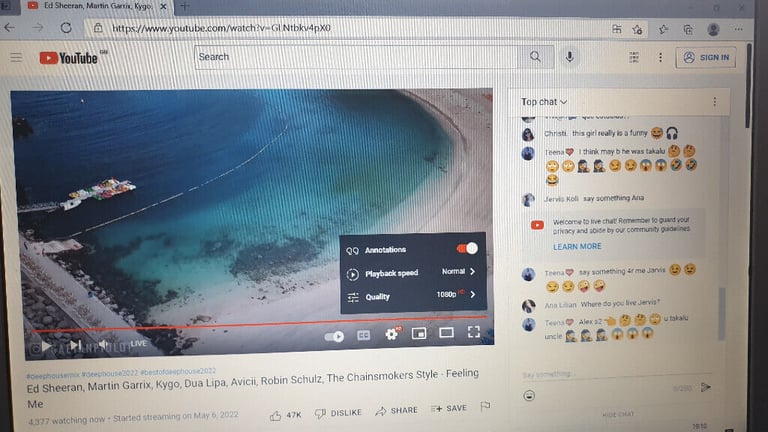Click the video title text
This screenshot has height=432, width=768.
click(253, 388)
